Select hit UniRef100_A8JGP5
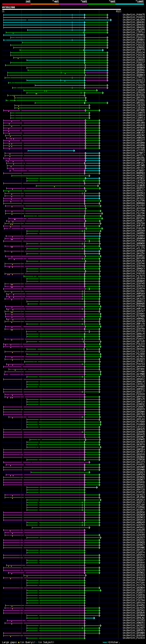 pos(134,30)
